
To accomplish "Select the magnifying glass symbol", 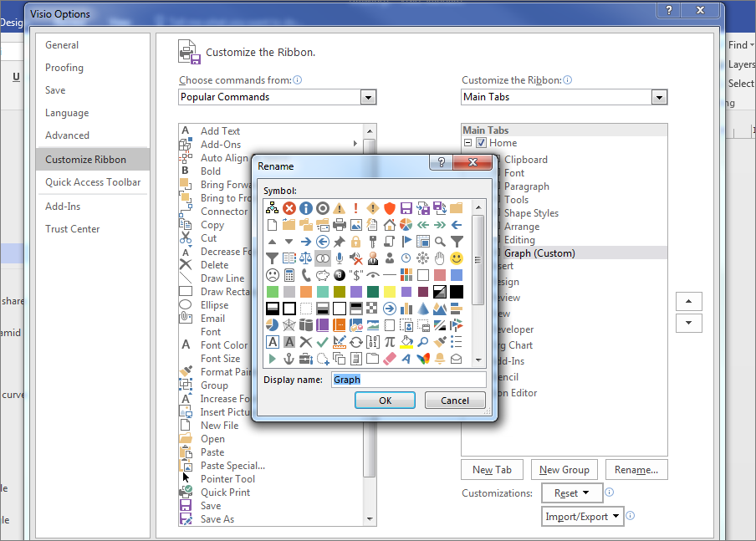I will pos(442,240).
